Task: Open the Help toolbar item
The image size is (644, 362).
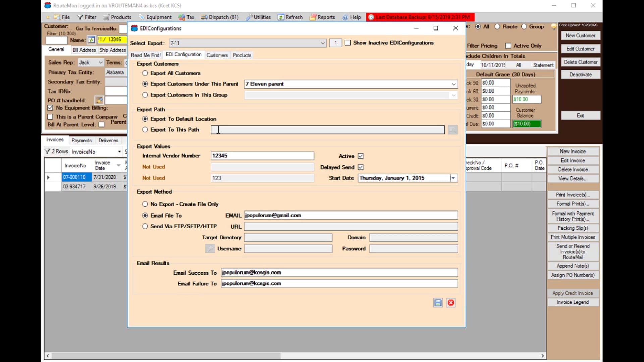Action: 352,17
